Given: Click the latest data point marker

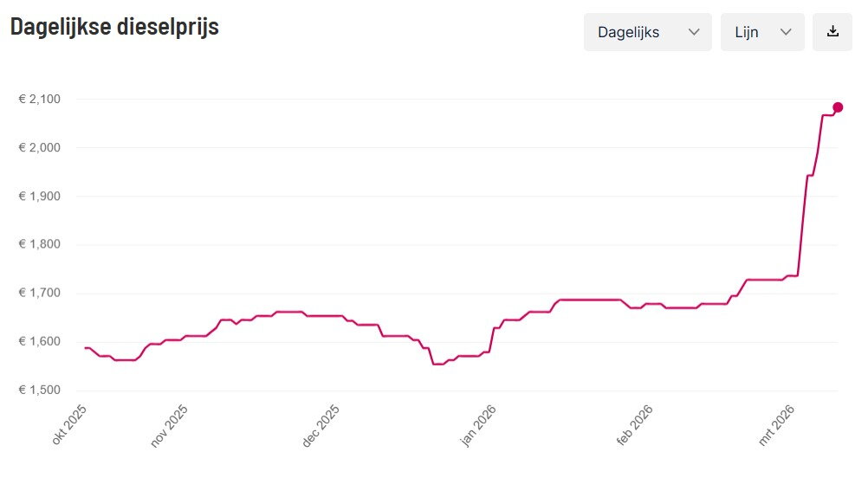Looking at the screenshot, I should (x=838, y=107).
